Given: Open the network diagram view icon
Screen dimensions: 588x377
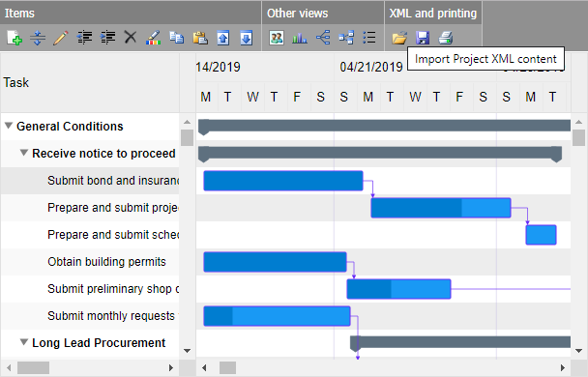Looking at the screenshot, I should tap(346, 38).
